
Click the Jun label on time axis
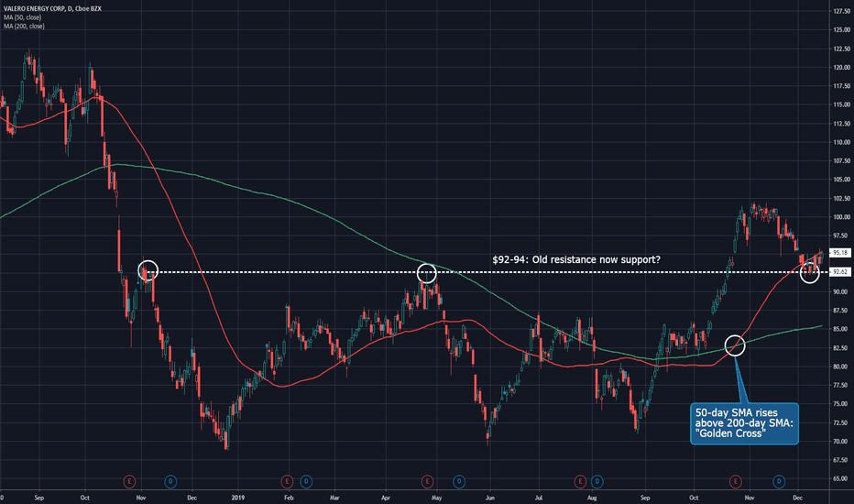point(489,498)
